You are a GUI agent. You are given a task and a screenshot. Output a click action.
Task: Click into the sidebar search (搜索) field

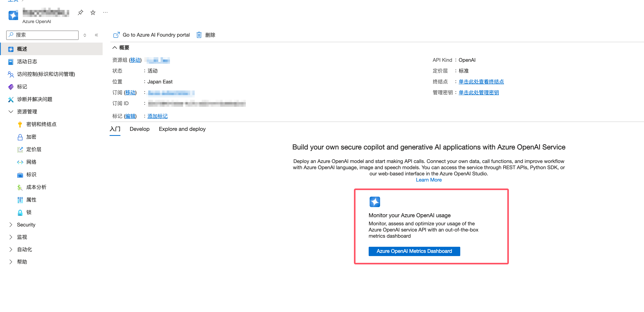pyautogui.click(x=42, y=35)
